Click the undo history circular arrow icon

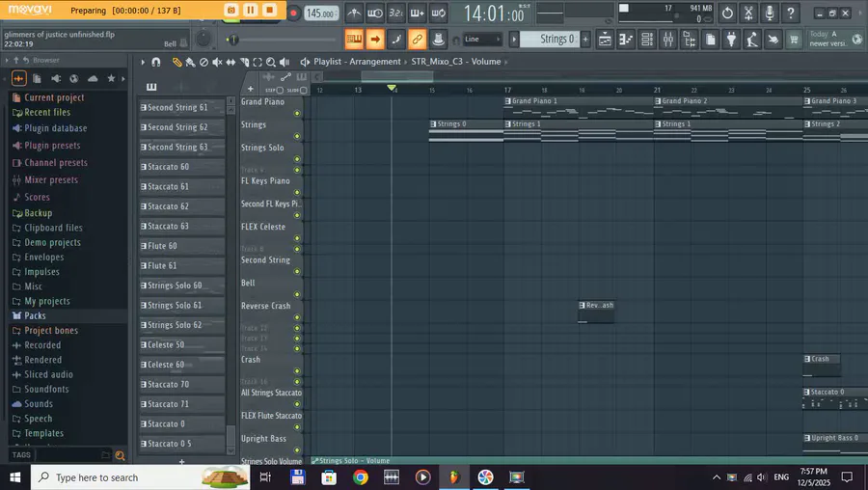[x=727, y=13]
